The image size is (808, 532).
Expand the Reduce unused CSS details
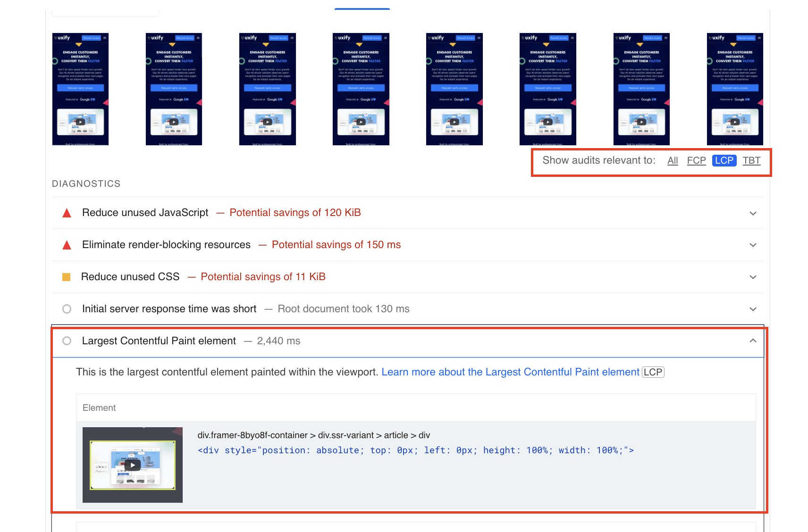click(753, 277)
